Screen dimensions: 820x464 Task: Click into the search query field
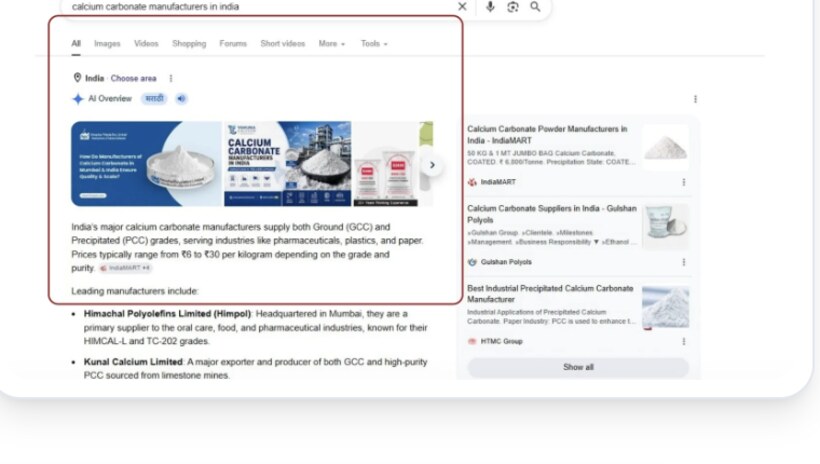(x=259, y=7)
